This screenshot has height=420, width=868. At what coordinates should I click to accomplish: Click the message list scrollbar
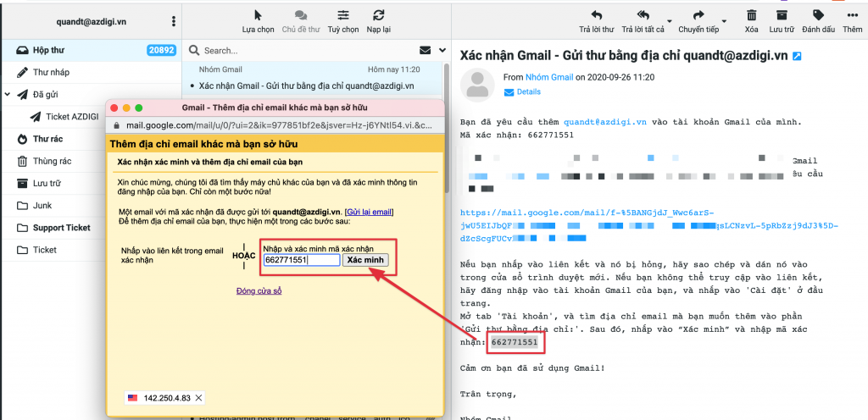447,127
